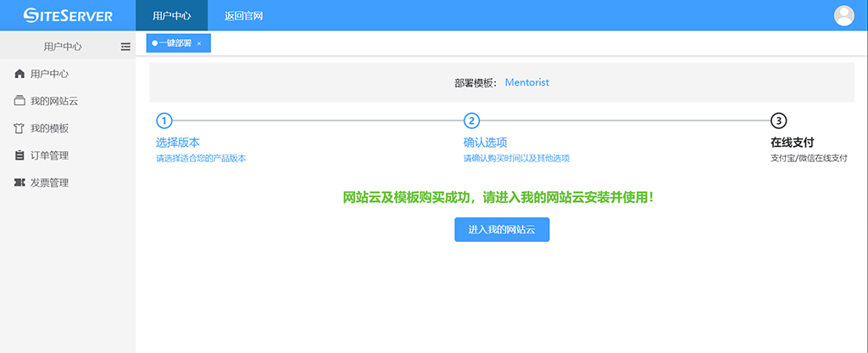Open the Mentorist template link
Screen dimensions: 868x353
tap(527, 82)
